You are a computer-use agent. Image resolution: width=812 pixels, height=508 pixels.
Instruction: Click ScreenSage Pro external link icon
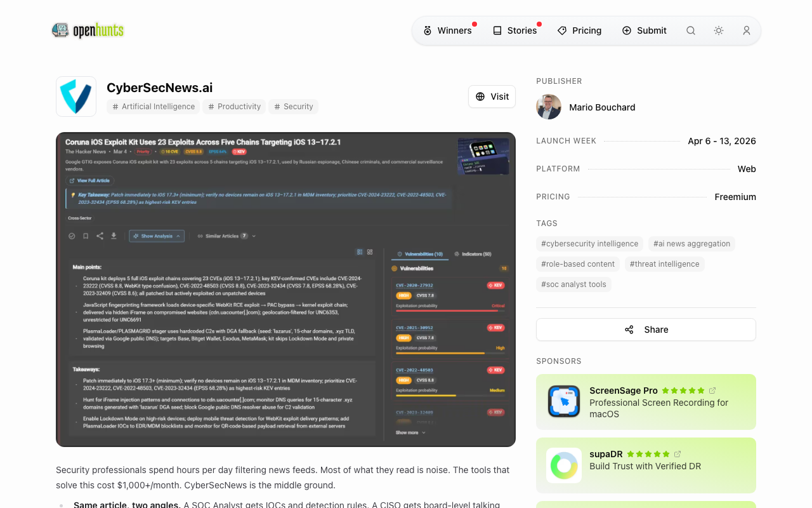[x=712, y=391]
